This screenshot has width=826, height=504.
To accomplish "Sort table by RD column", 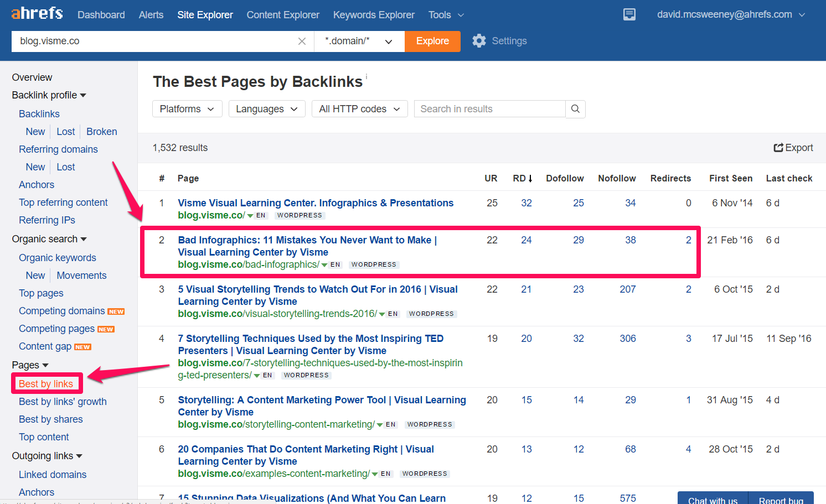I will coord(522,178).
